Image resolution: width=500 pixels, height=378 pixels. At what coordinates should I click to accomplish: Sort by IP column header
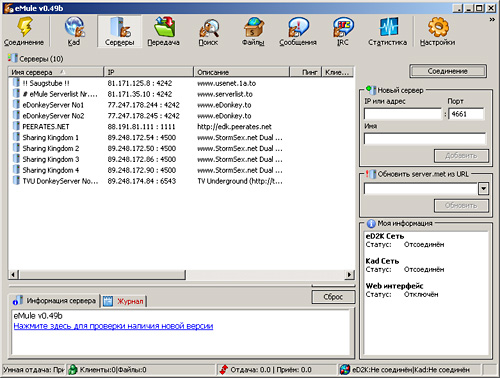click(149, 72)
